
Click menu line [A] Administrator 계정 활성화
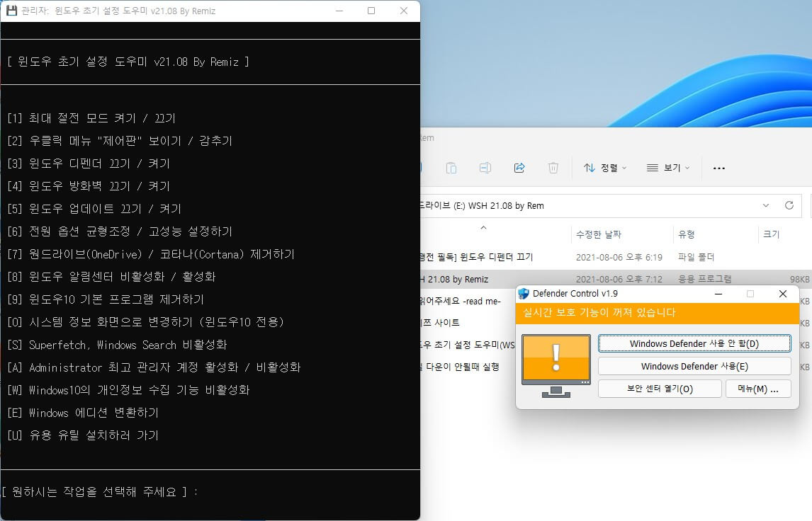pyautogui.click(x=154, y=367)
